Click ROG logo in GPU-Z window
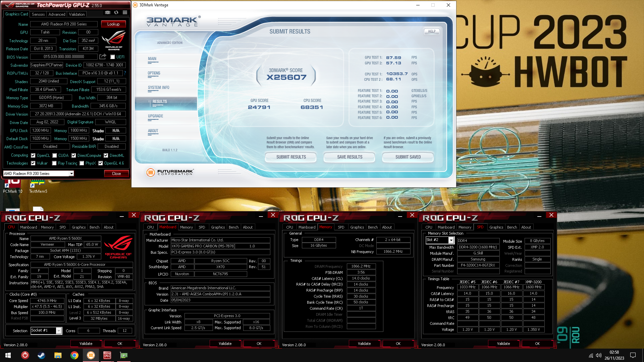Image resolution: width=644 pixels, height=362 pixels. (114, 41)
